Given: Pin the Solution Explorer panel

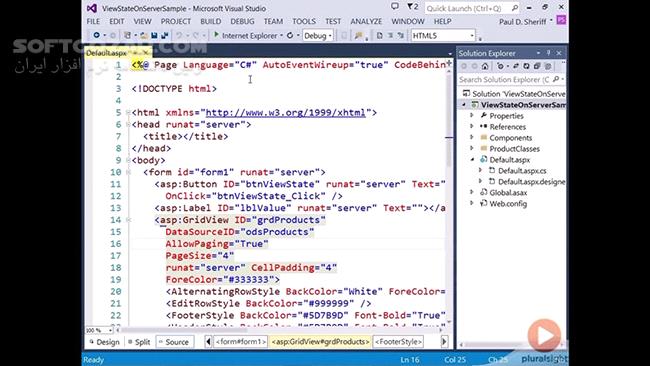Looking at the screenshot, I should click(x=548, y=53).
